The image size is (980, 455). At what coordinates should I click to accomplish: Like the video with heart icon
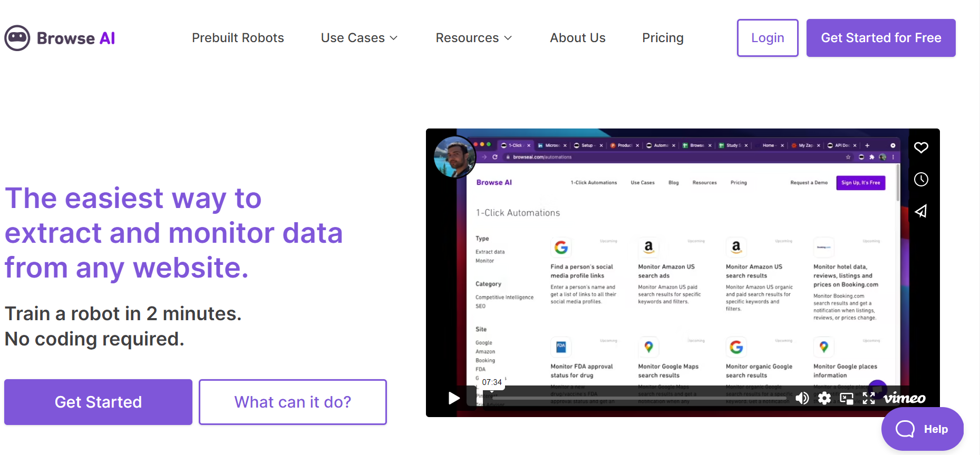(920, 147)
